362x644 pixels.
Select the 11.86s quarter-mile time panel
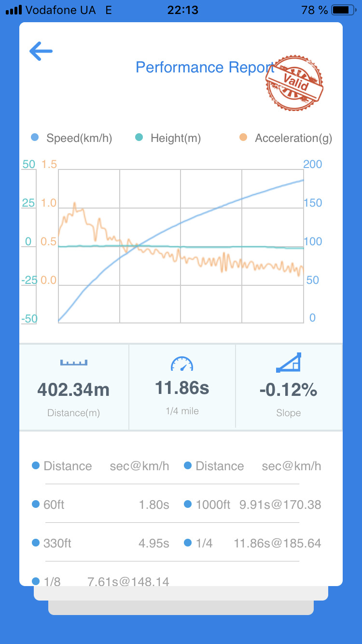point(182,387)
